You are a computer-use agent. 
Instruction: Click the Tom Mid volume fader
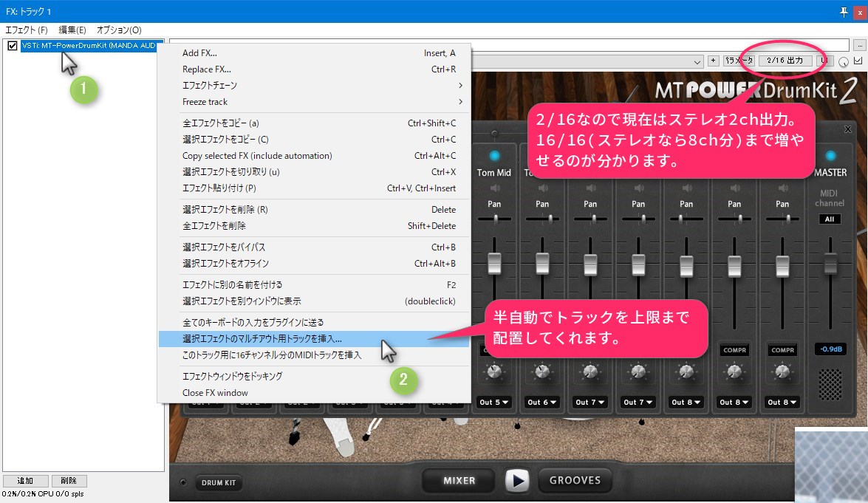pos(494,264)
